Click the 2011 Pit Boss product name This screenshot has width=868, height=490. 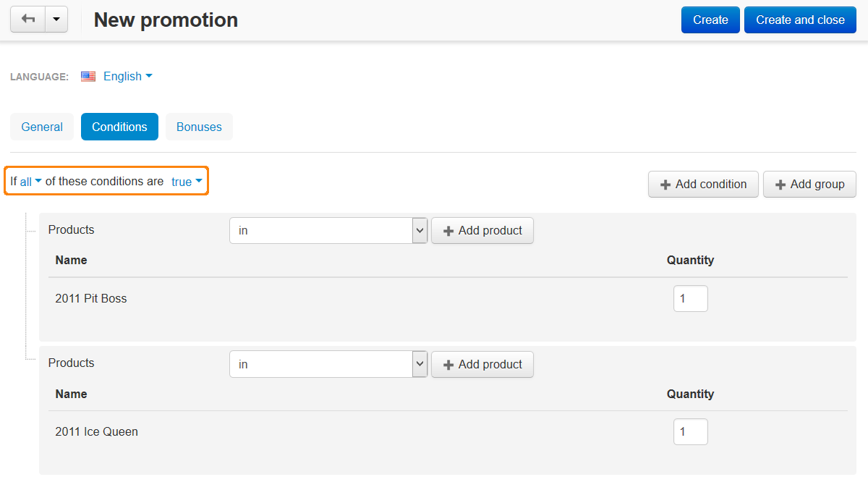[91, 298]
